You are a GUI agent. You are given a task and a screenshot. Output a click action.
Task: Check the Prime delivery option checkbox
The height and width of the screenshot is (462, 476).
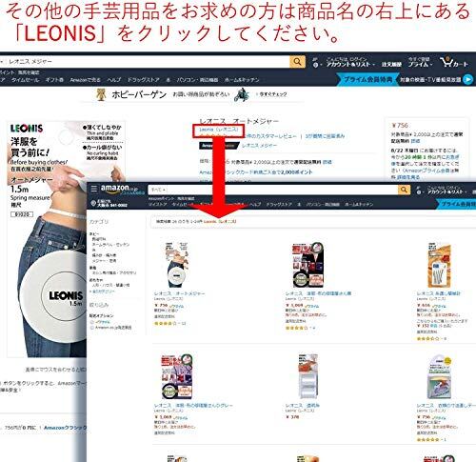pyautogui.click(x=92, y=322)
